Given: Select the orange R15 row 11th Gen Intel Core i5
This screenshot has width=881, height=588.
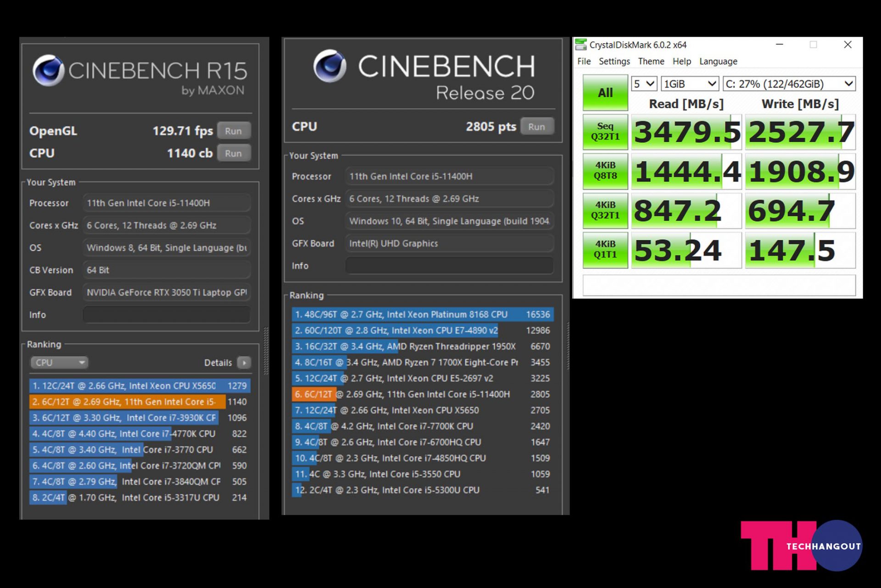Looking at the screenshot, I should [139, 402].
